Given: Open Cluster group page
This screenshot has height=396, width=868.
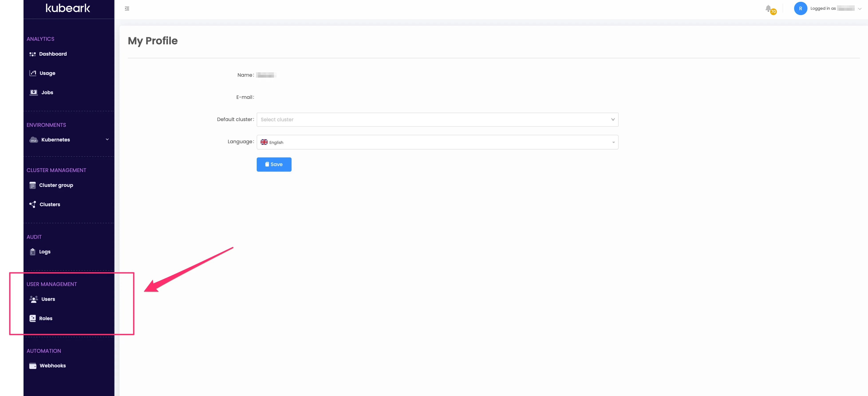Looking at the screenshot, I should [56, 185].
